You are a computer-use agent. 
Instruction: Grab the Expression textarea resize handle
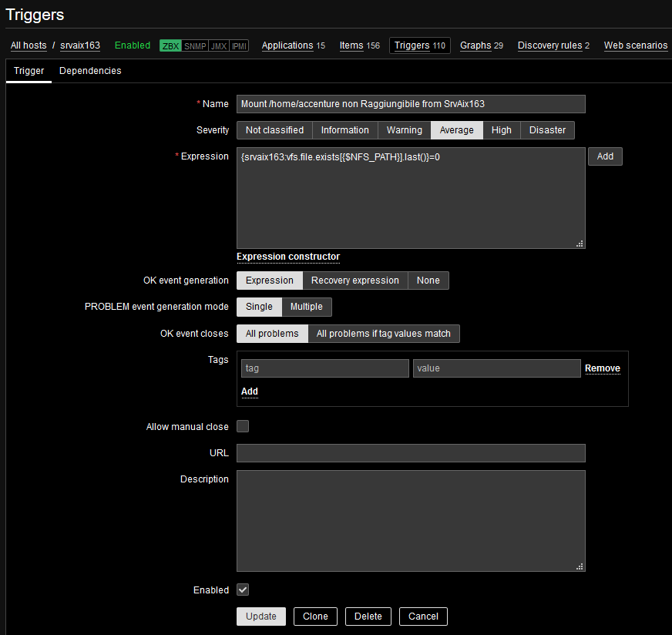(x=580, y=244)
